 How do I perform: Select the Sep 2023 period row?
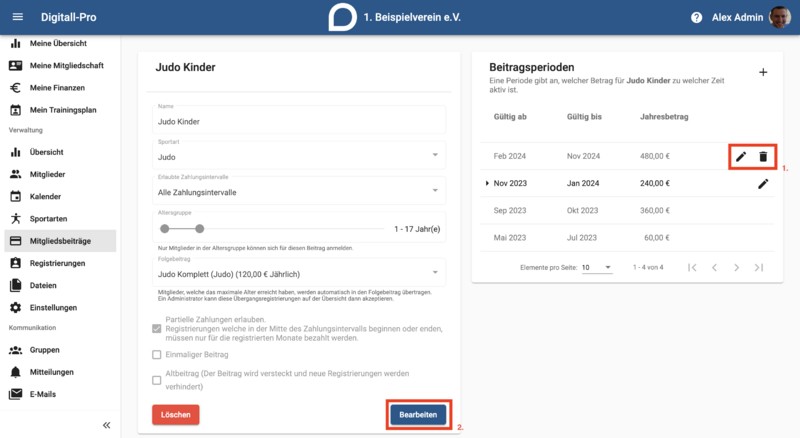click(627, 210)
